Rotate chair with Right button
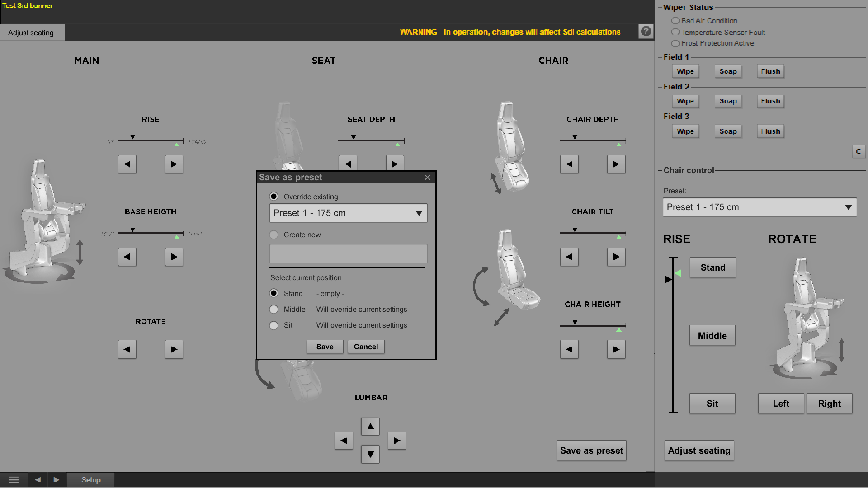 tap(829, 404)
